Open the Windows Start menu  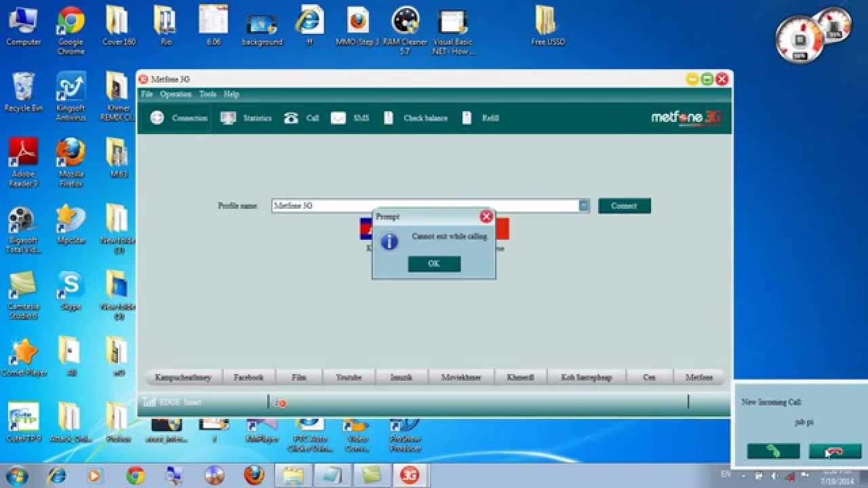tap(17, 475)
